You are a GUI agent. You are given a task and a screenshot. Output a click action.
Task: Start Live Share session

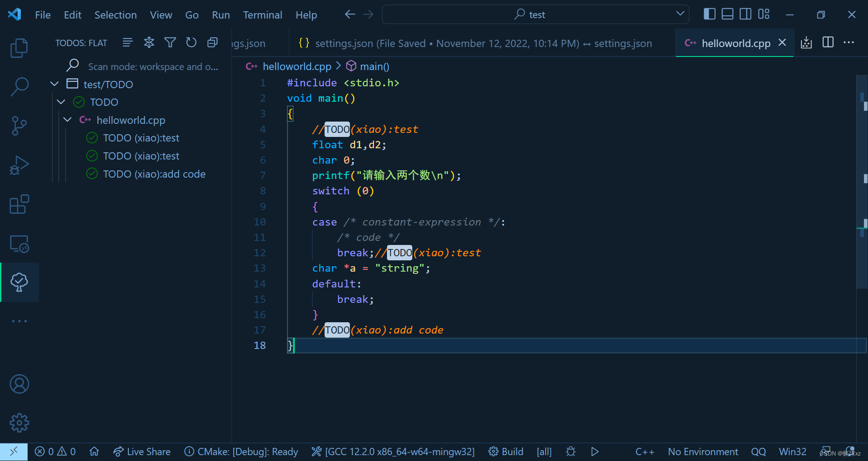pyautogui.click(x=142, y=452)
